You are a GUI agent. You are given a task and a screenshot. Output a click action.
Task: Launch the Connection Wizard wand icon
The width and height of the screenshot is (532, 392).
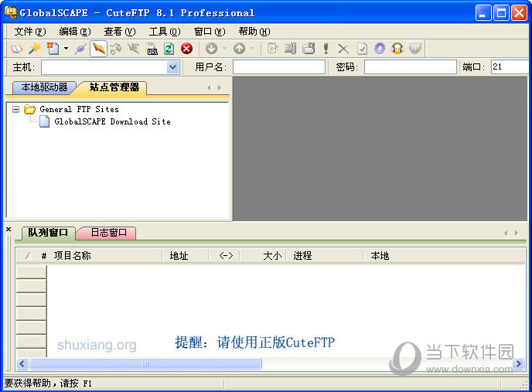(x=35, y=49)
